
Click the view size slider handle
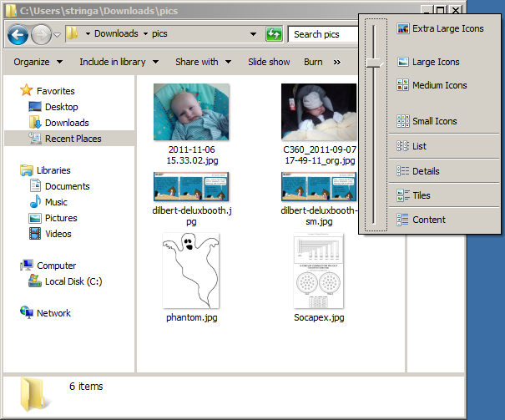376,63
